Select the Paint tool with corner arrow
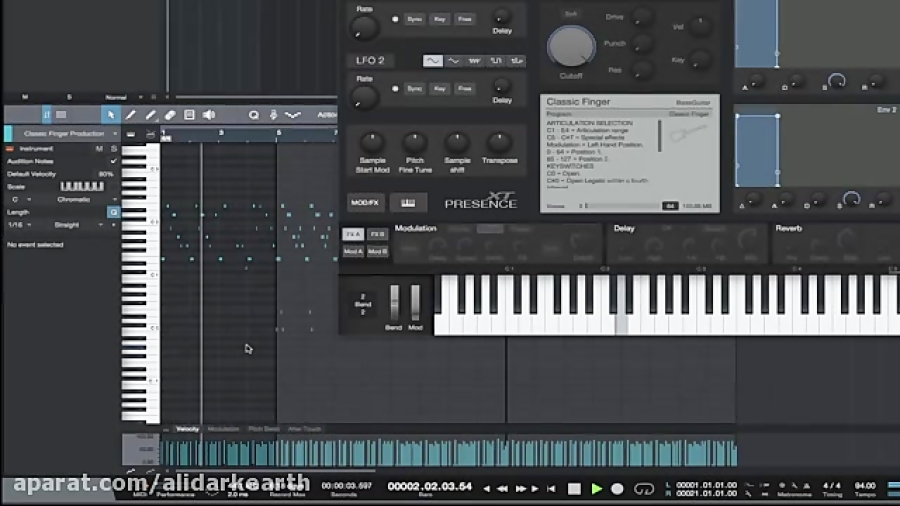The image size is (900, 506). tap(150, 115)
